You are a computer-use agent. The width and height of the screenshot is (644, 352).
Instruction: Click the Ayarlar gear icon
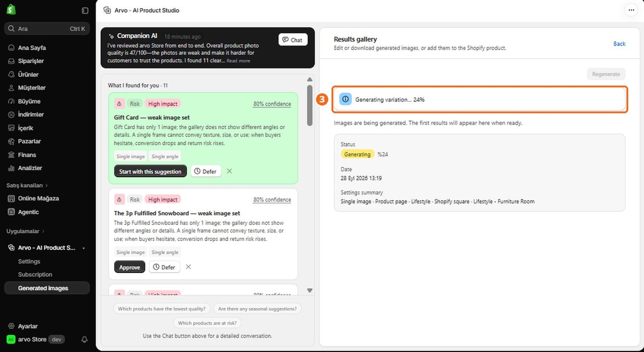[11, 326]
